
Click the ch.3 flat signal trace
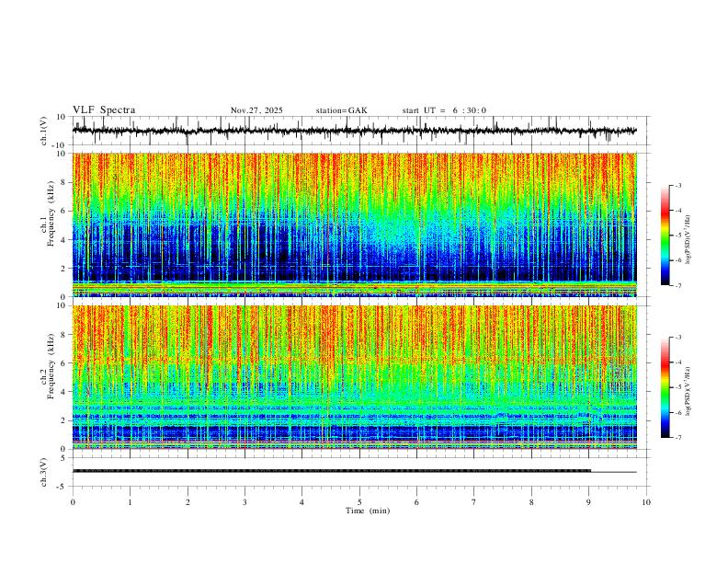pos(355,471)
